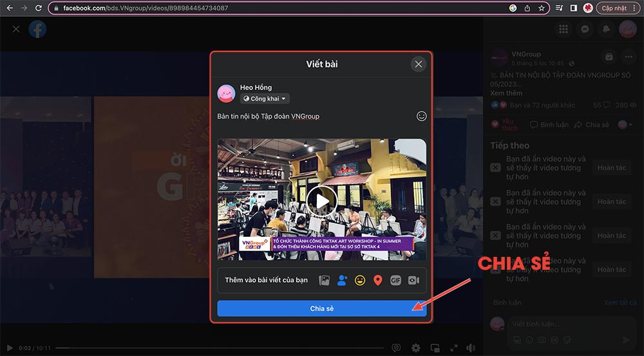Open the VNGroup page name link
644x356 pixels.
click(x=526, y=54)
